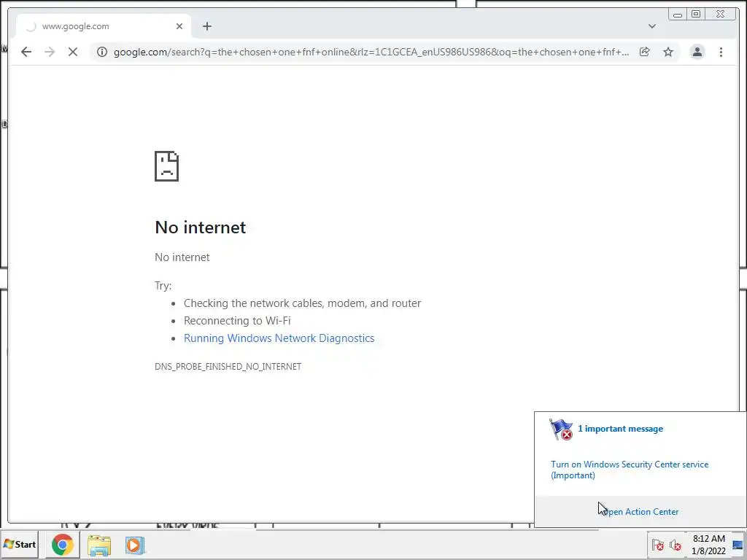
Task: Open the Start menu
Action: point(20,544)
